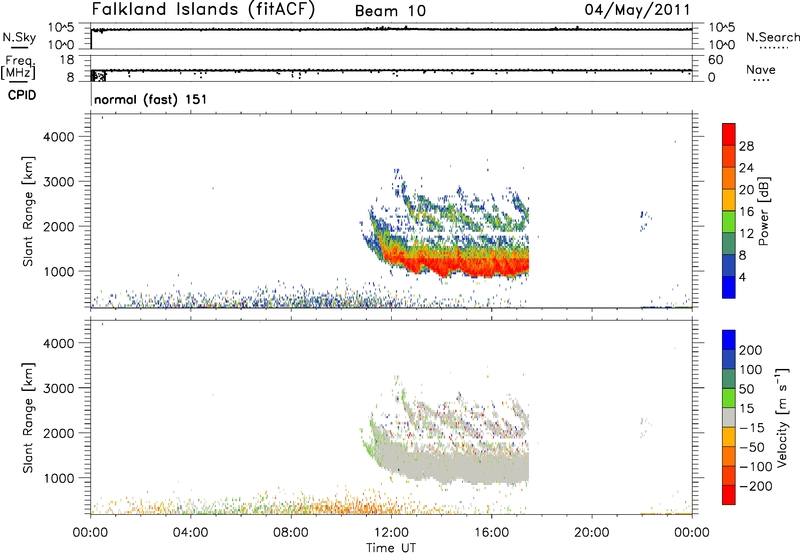
Task: Click the 'Nave' legend label
Action: point(761,69)
